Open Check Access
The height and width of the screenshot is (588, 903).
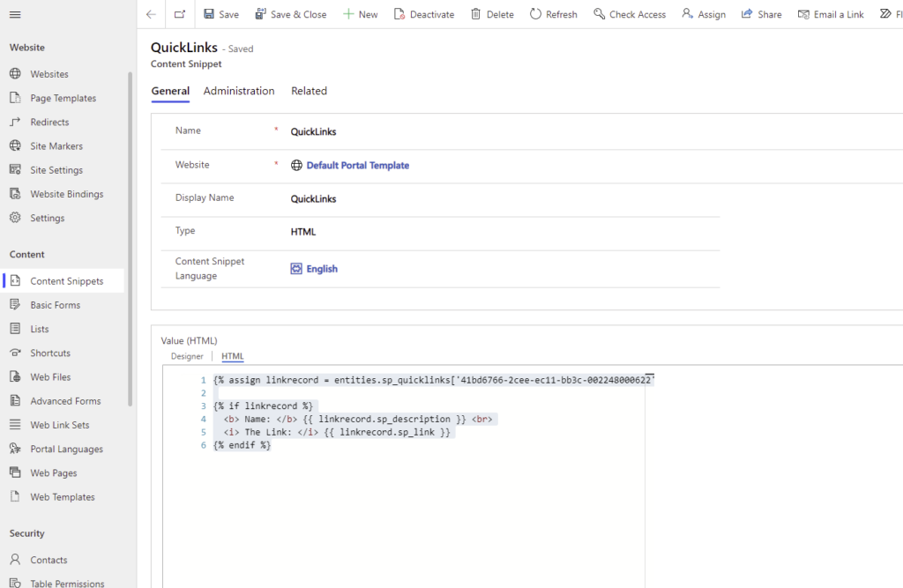tap(630, 14)
